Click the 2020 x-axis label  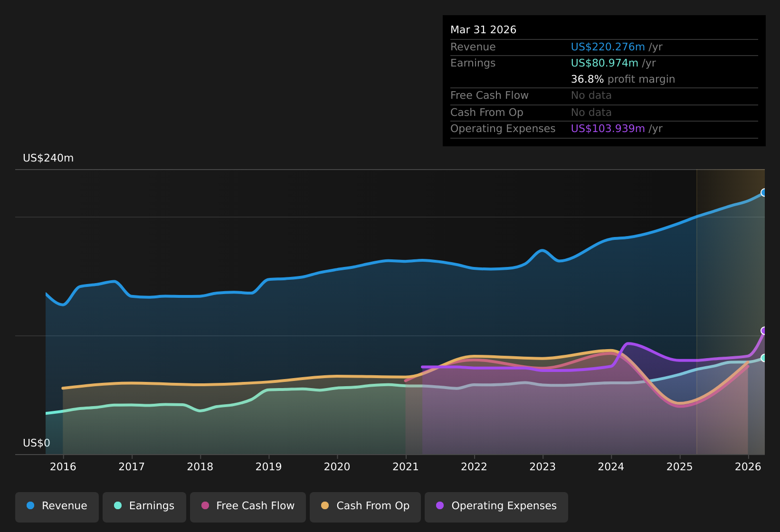337,466
